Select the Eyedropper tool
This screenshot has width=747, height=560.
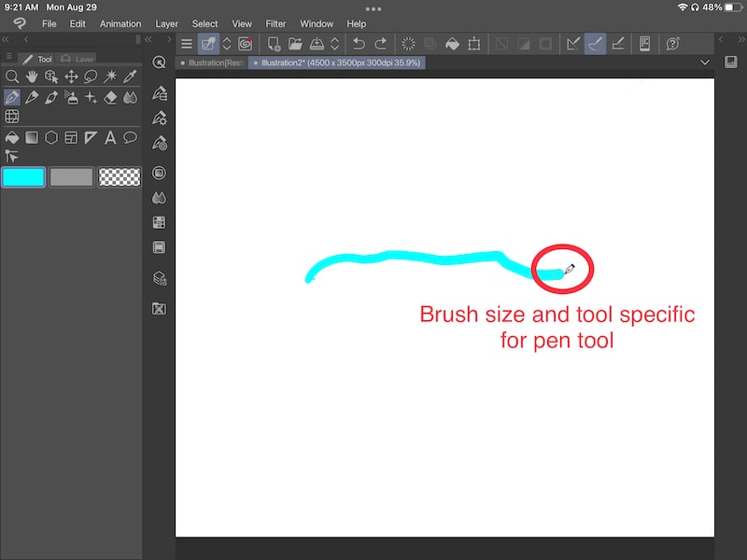pos(131,77)
